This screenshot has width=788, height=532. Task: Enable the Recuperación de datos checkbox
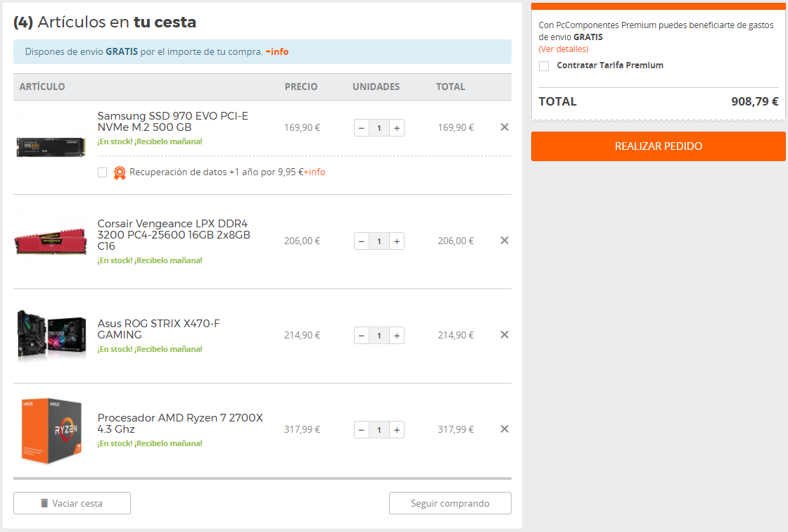coord(103,172)
